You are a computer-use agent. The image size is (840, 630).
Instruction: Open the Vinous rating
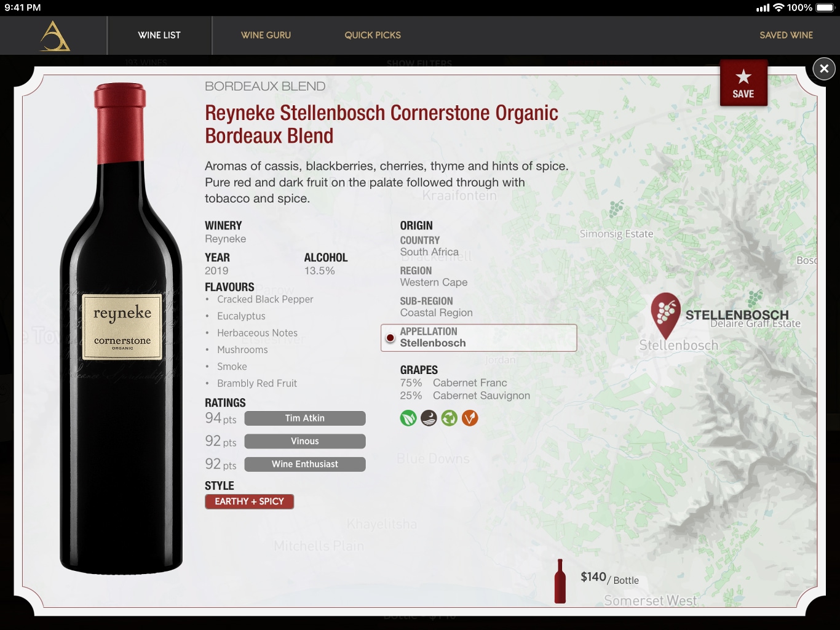pos(305,441)
